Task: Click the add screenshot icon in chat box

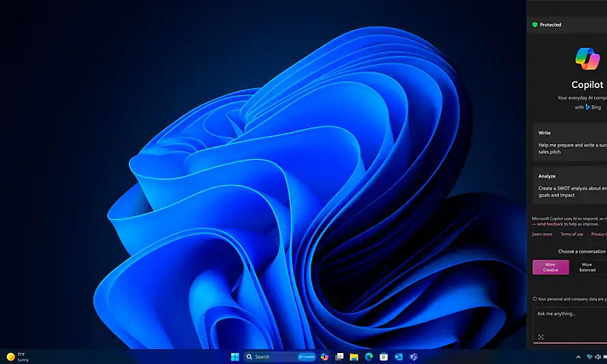Action: (541, 337)
